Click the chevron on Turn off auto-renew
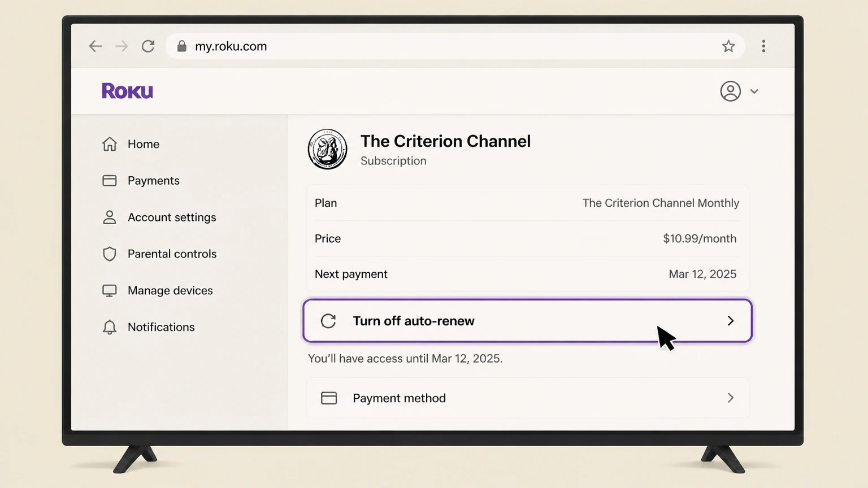Viewport: 868px width, 488px height. [x=731, y=321]
